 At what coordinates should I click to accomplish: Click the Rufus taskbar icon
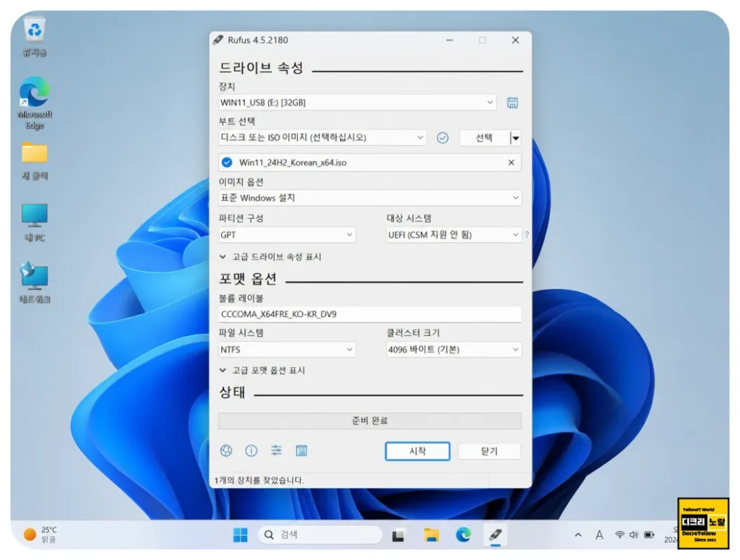click(495, 535)
